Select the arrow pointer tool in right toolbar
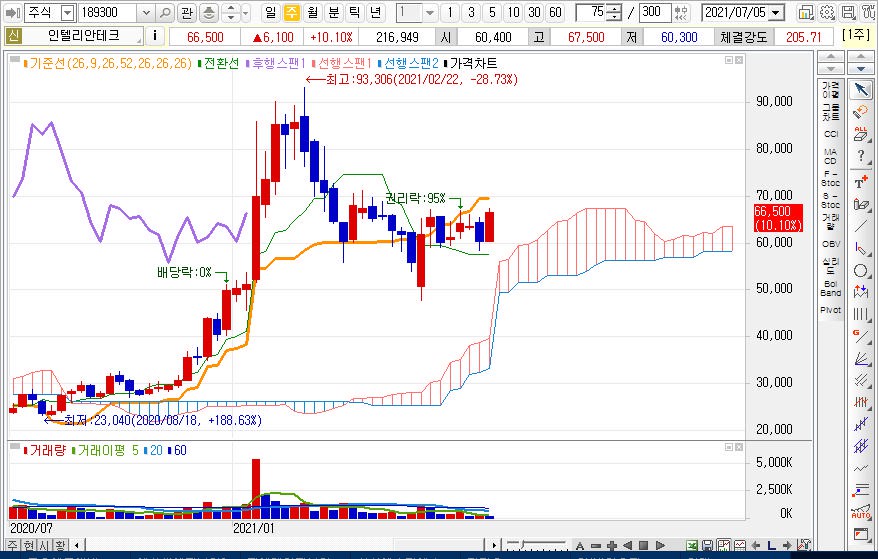 point(860,90)
